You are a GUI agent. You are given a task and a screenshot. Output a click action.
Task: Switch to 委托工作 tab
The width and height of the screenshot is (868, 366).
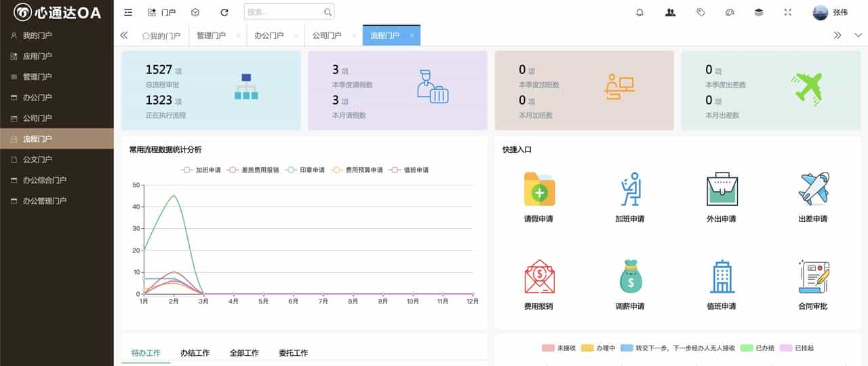click(293, 353)
